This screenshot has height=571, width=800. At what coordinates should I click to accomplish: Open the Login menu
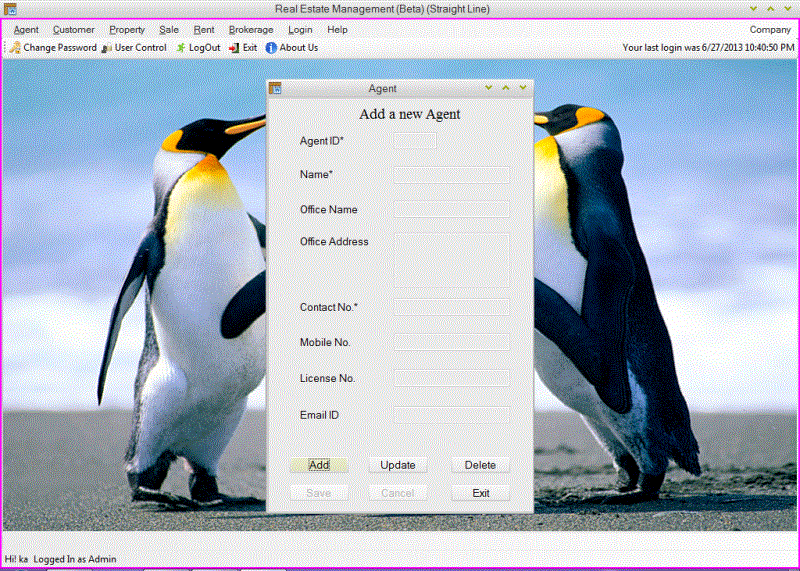[300, 30]
